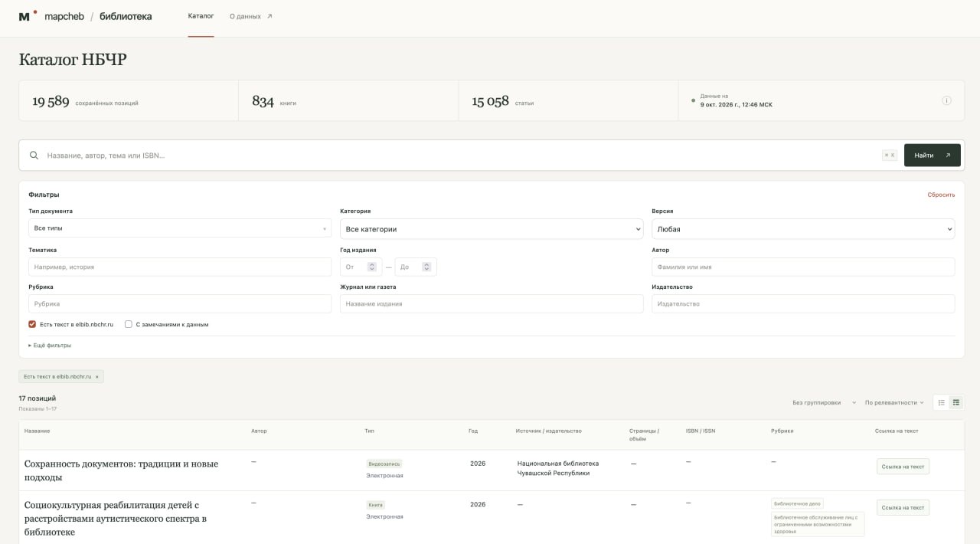Click the 'Название' column header
Viewport: 980px width, 544px height.
click(38, 431)
